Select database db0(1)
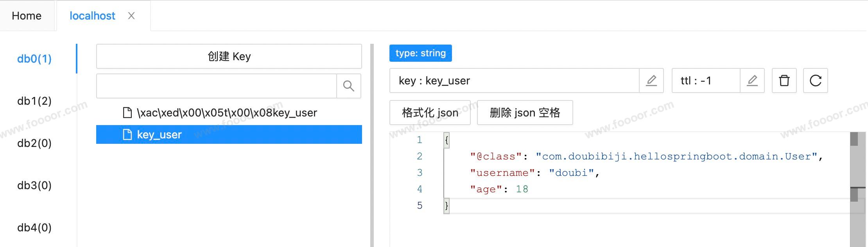The width and height of the screenshot is (868, 247). 34,59
